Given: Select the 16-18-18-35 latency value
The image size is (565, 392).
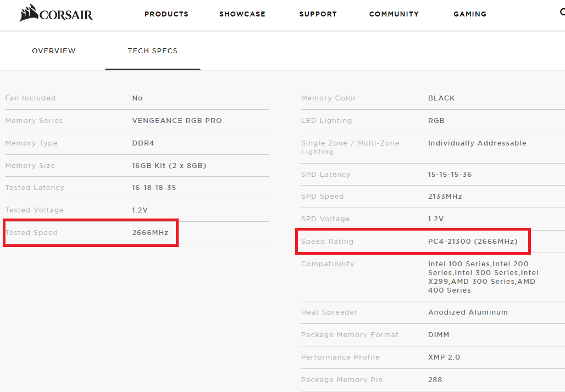Looking at the screenshot, I should (x=154, y=188).
